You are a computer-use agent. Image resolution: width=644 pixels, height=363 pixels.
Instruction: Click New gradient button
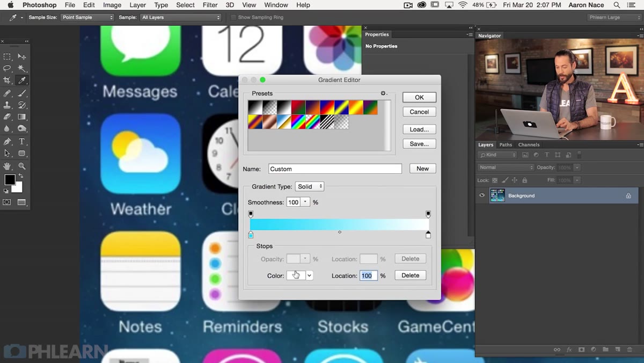pyautogui.click(x=422, y=169)
